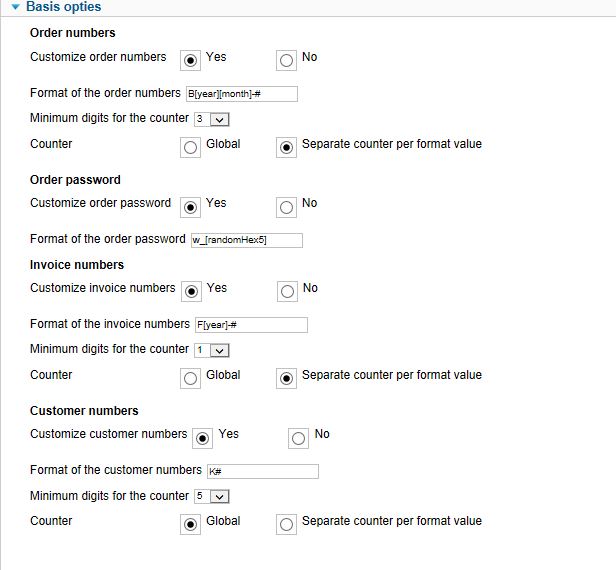
Task: Choose Global counter for invoice numbers
Action: [x=191, y=378]
